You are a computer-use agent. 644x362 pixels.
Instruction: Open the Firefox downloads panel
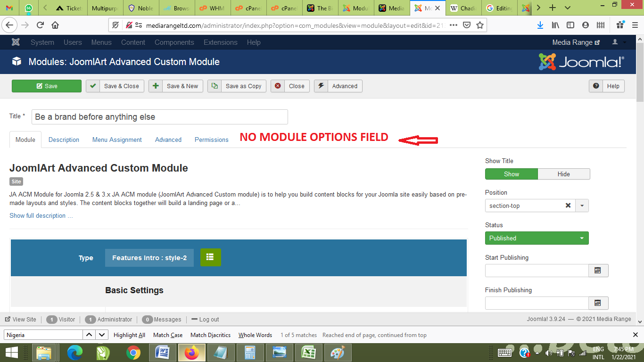point(540,25)
